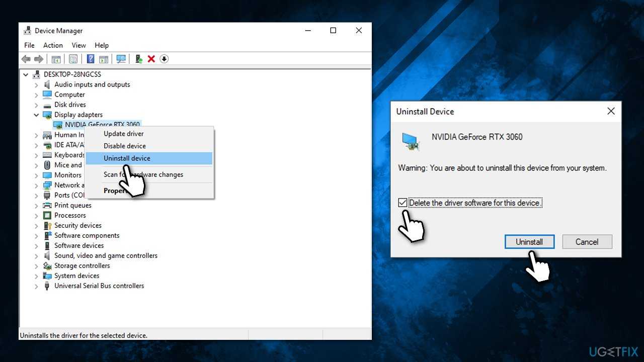The height and width of the screenshot is (362, 644).
Task: Collapse the Display adapters category
Action: click(x=36, y=115)
